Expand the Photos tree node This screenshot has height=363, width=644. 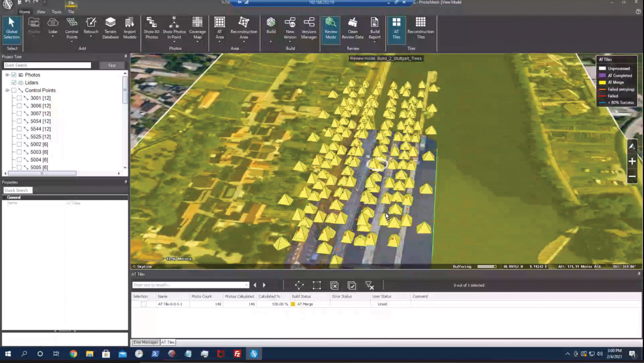click(x=7, y=75)
